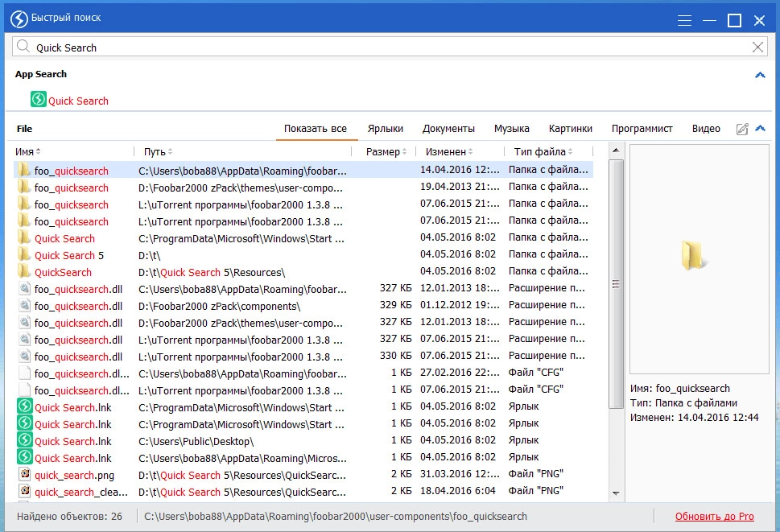Switch to the Видео tab
Screen dimensions: 780x532
pyautogui.click(x=706, y=129)
